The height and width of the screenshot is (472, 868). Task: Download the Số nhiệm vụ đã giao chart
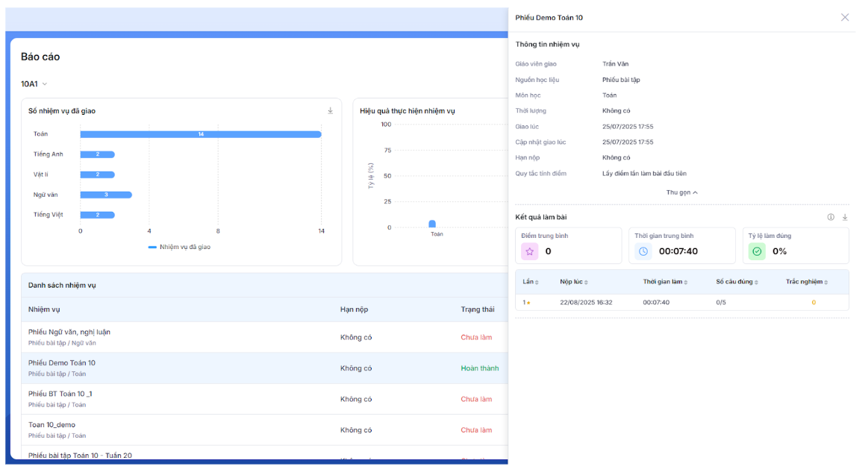click(331, 110)
